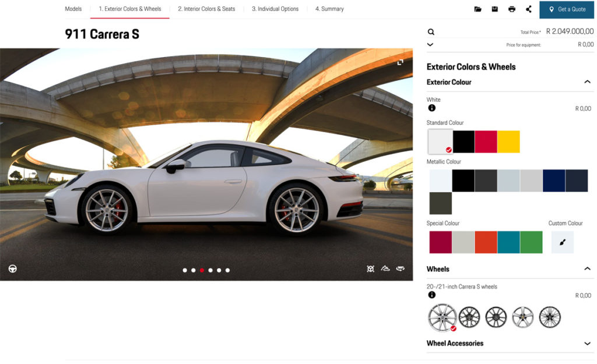Activate the 360-degree rotation icon
Screen dimensions: 597x364
click(x=400, y=268)
